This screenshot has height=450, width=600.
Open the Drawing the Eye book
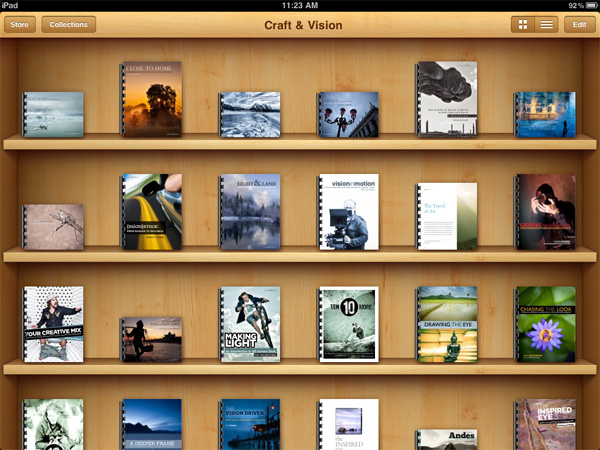[447, 324]
